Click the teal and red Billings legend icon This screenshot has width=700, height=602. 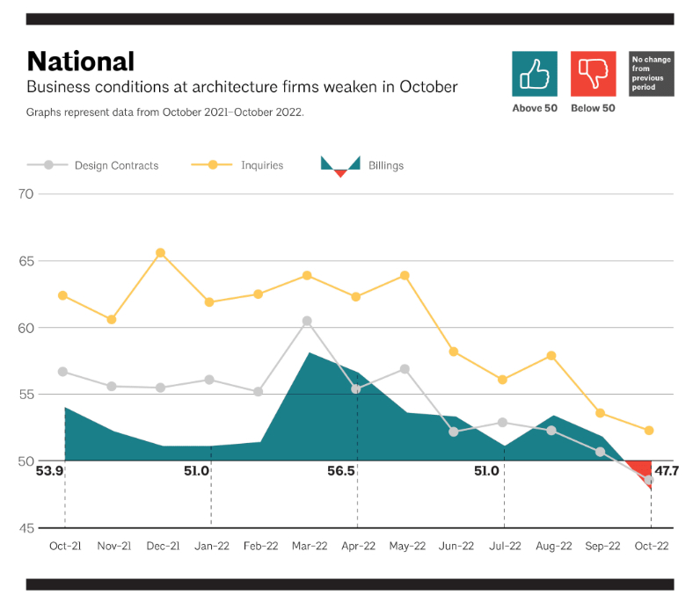click(340, 166)
